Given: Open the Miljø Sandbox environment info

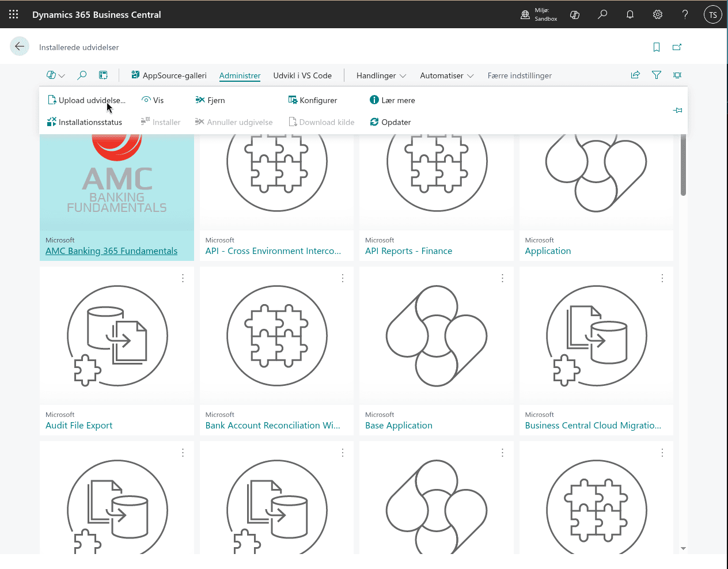Looking at the screenshot, I should pyautogui.click(x=539, y=14).
